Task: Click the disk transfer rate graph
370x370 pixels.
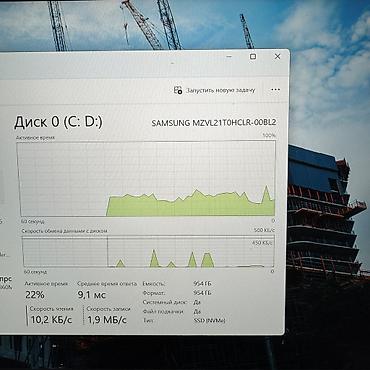Action: pos(148,252)
